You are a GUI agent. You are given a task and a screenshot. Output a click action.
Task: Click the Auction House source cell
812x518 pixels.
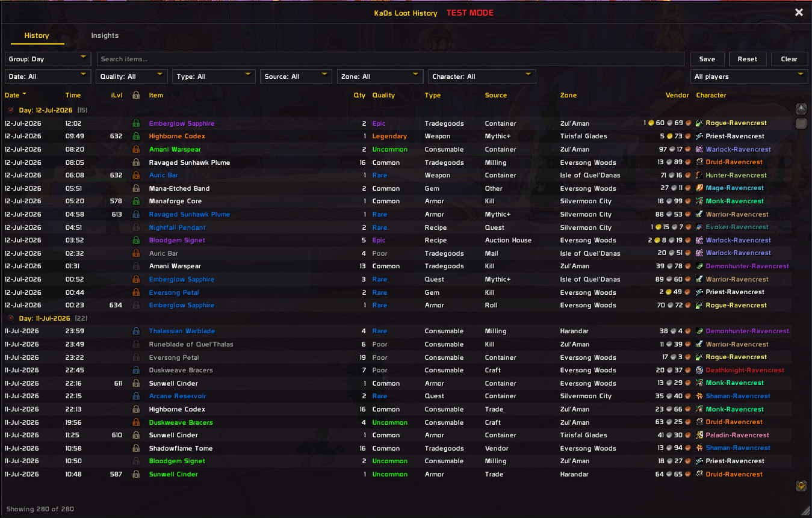click(x=508, y=240)
